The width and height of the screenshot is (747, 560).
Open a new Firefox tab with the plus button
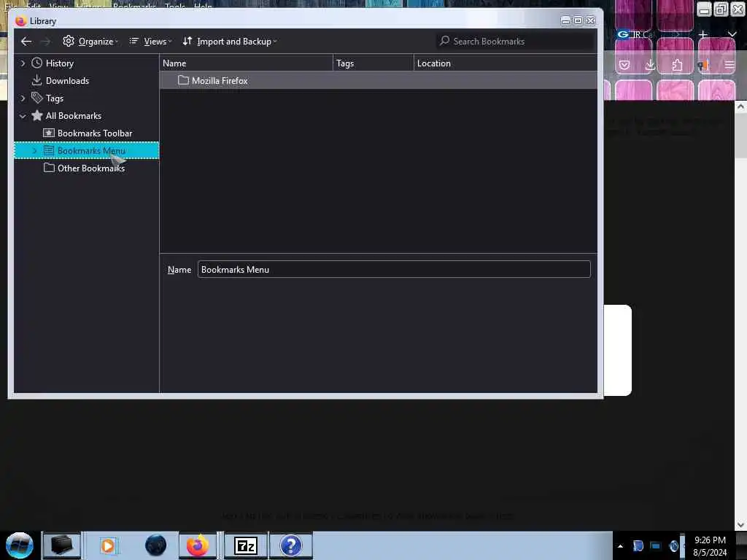point(703,34)
